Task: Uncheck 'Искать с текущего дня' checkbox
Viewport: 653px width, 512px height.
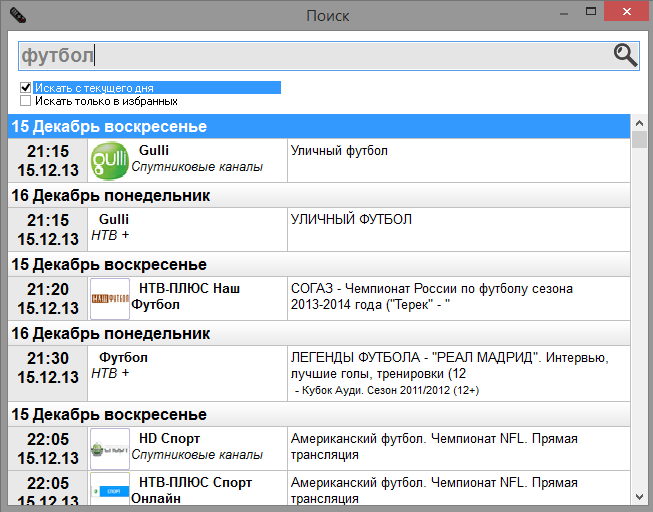Action: [26, 88]
